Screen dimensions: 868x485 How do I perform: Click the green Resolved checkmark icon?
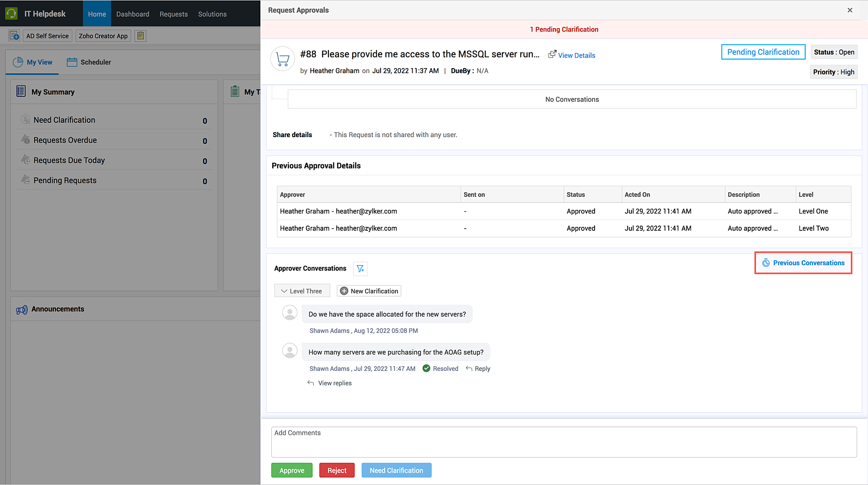click(426, 368)
